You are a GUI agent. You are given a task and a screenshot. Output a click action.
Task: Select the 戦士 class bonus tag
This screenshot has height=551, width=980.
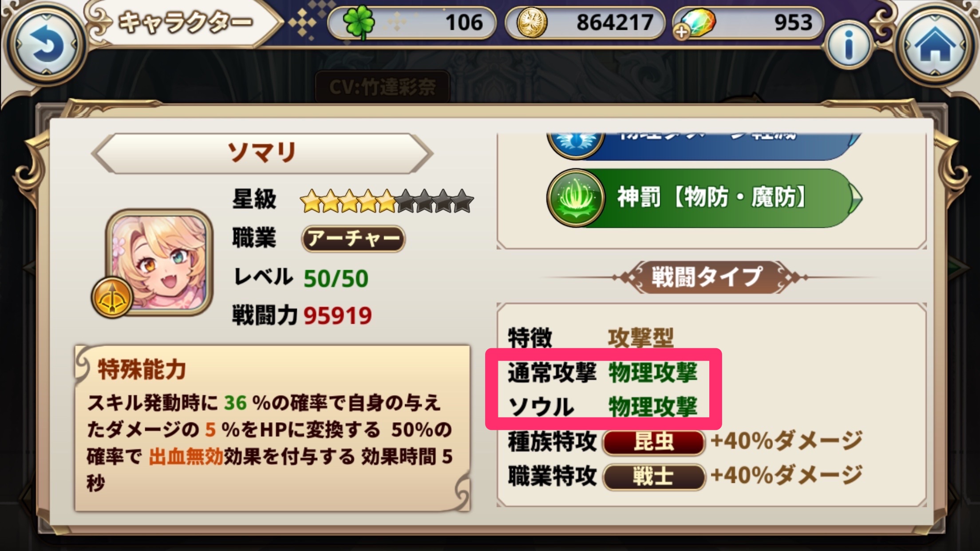coord(654,477)
